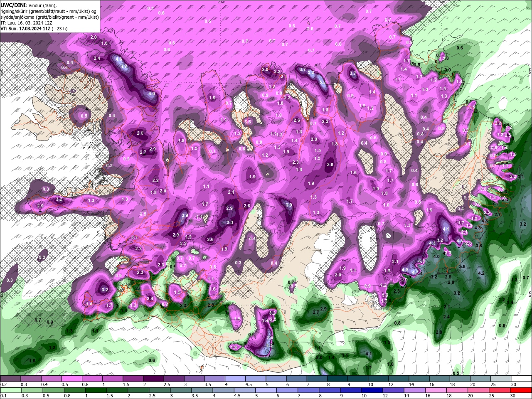Click the 25 label in the top legend row

[x=493, y=384]
